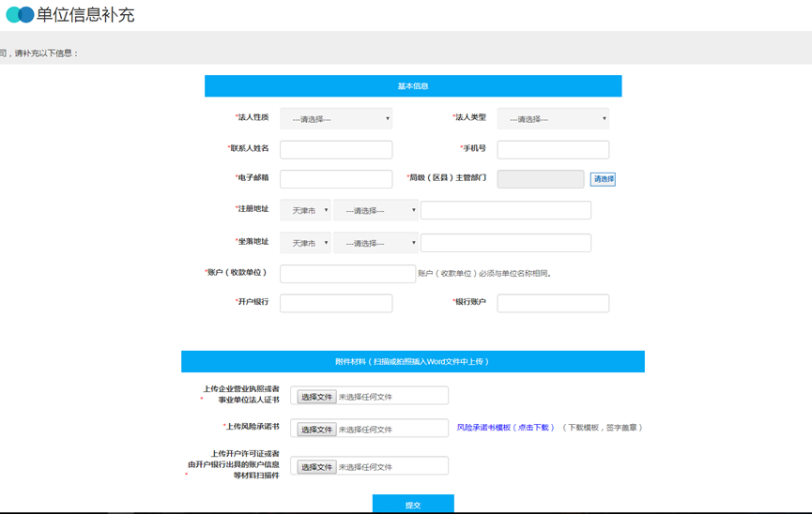Click the 请选择 button for 主管部门
The image size is (812, 514).
(603, 179)
